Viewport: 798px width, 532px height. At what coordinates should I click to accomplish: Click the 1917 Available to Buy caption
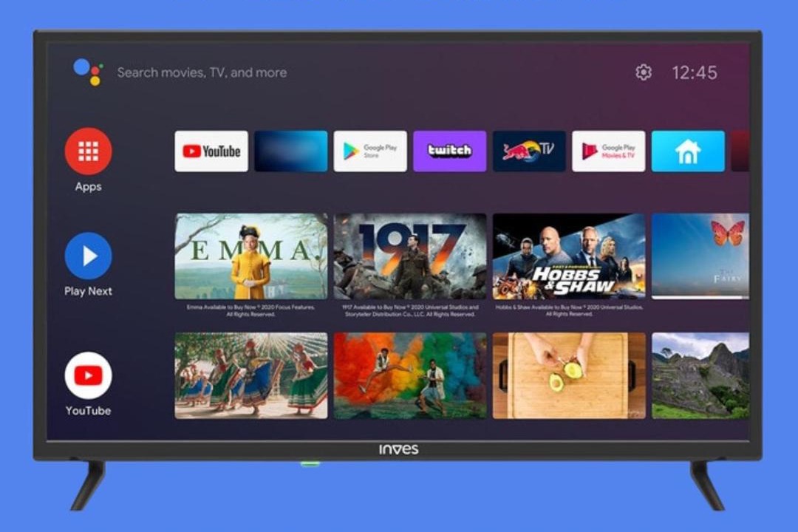coord(410,310)
